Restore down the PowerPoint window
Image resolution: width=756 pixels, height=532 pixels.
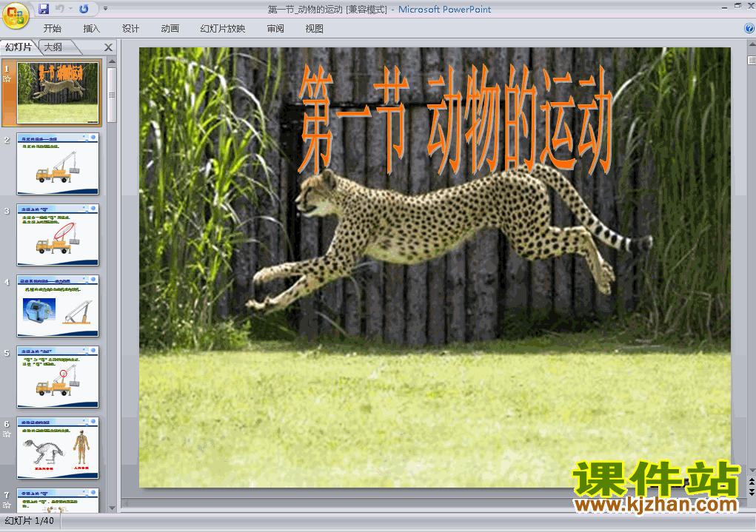click(737, 6)
